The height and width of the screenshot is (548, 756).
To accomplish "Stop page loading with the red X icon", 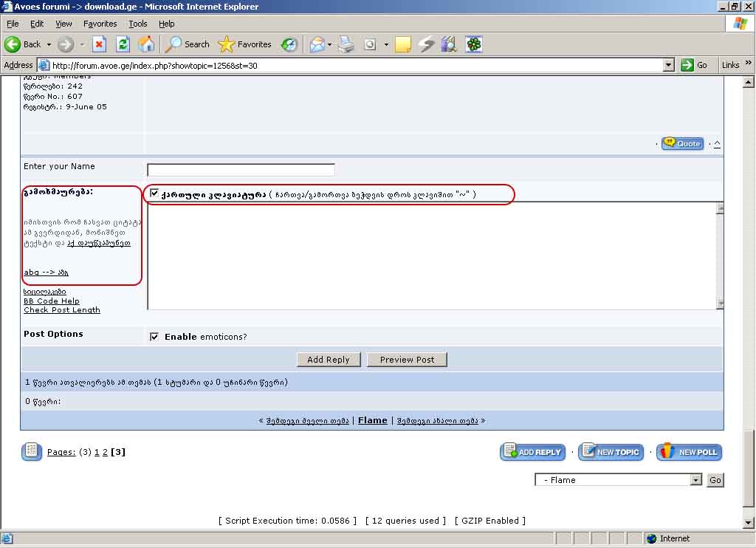I will click(x=99, y=44).
